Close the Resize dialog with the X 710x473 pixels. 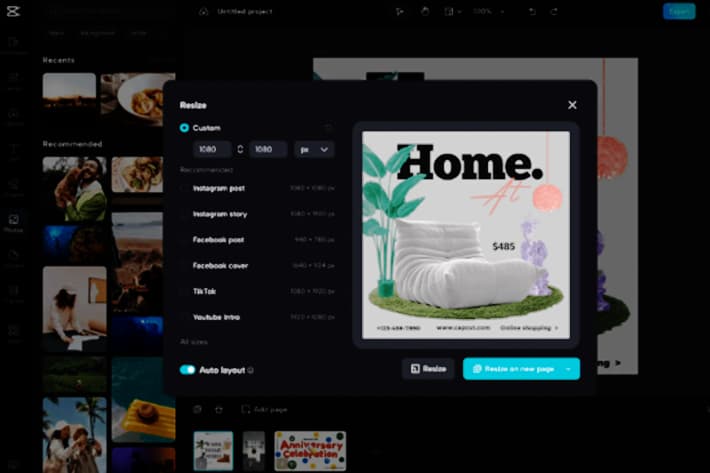572,105
